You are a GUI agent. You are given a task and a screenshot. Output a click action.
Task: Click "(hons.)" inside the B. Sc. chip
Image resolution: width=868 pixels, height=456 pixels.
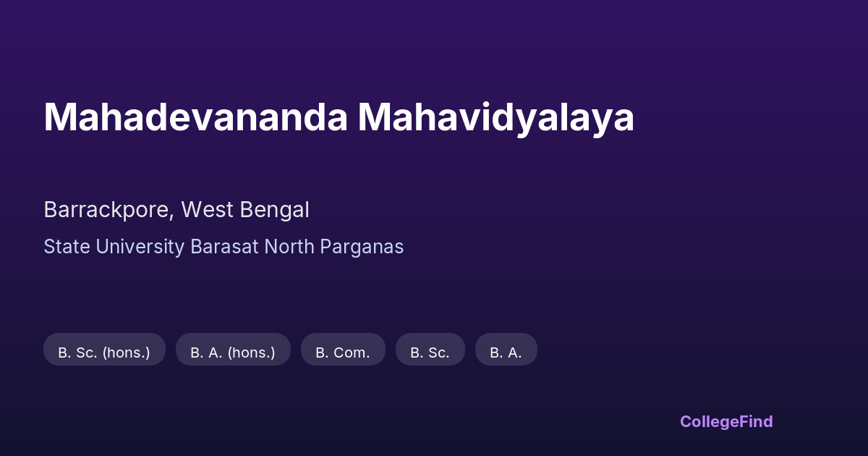pyautogui.click(x=126, y=352)
